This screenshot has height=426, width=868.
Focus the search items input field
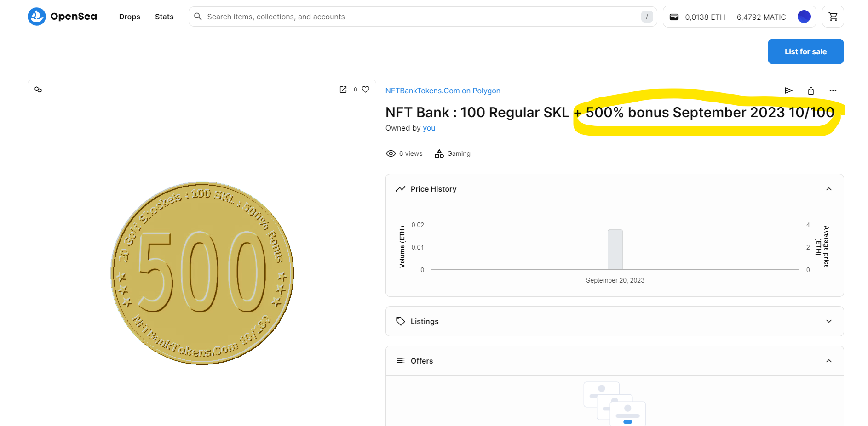tap(414, 17)
